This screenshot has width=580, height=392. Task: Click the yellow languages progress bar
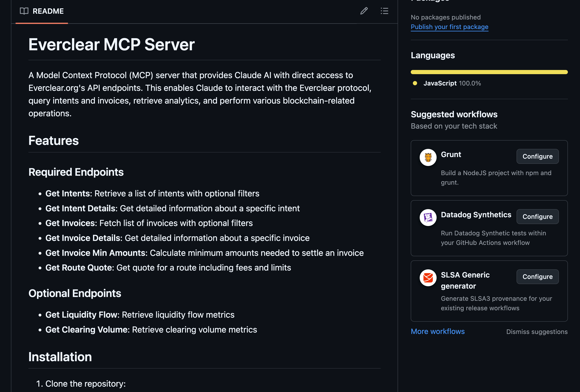pyautogui.click(x=489, y=72)
